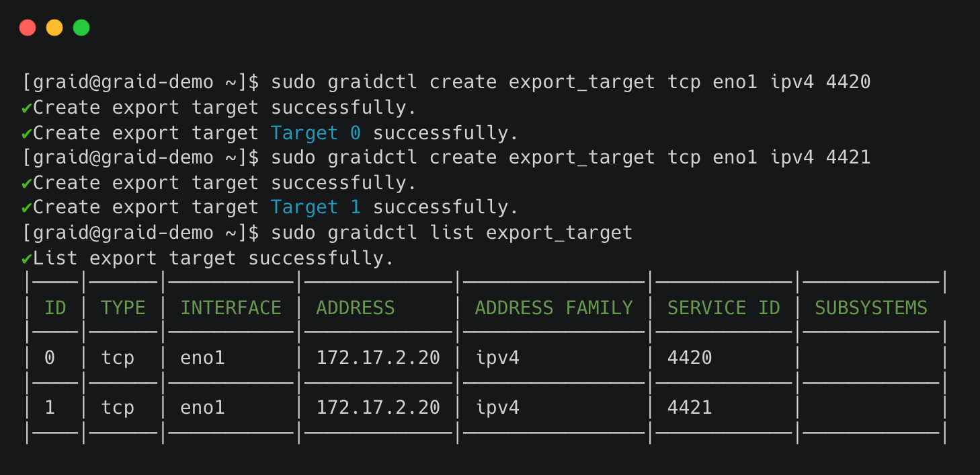Viewport: 980px width, 475px height.
Task: Click the ipv4 entry for Target 0
Action: coord(497,358)
